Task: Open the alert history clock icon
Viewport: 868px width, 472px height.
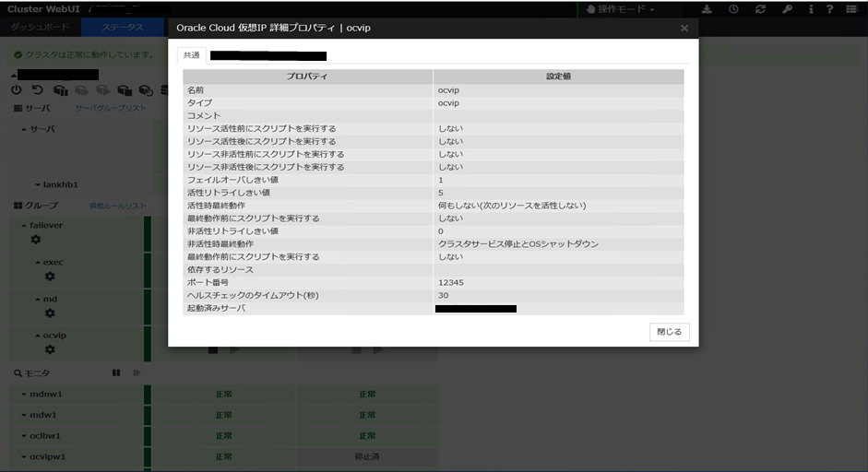Action: (x=732, y=9)
